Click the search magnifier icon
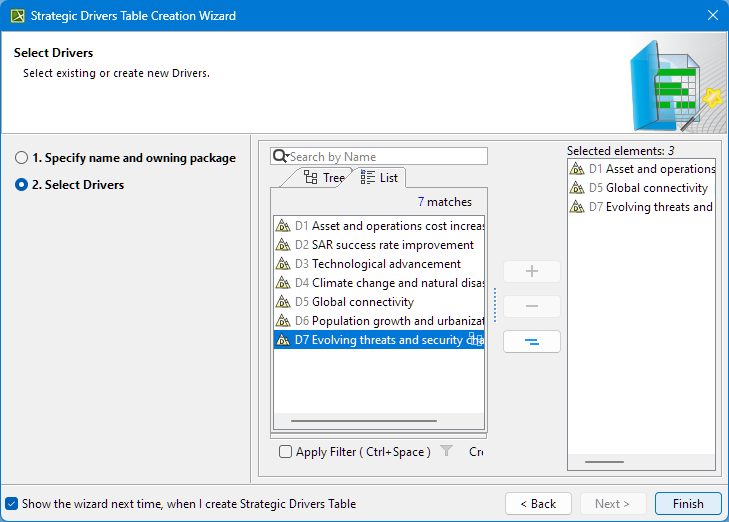Viewport: 729px width, 522px height. pyautogui.click(x=280, y=157)
